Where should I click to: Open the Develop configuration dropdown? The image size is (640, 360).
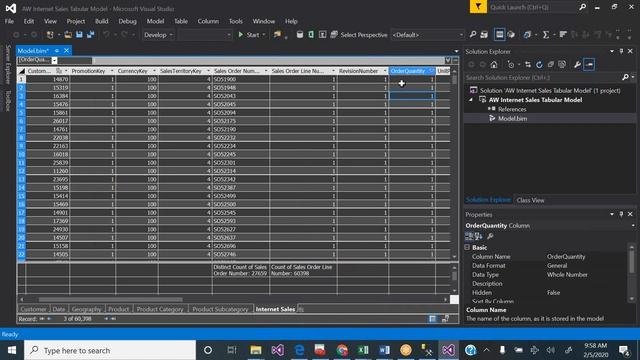point(158,35)
